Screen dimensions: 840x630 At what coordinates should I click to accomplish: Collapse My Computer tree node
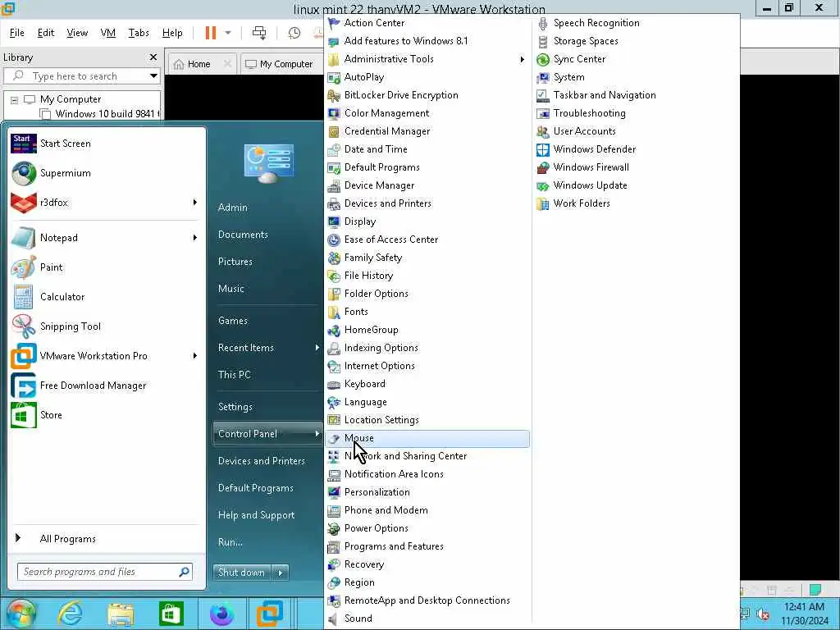(15, 99)
